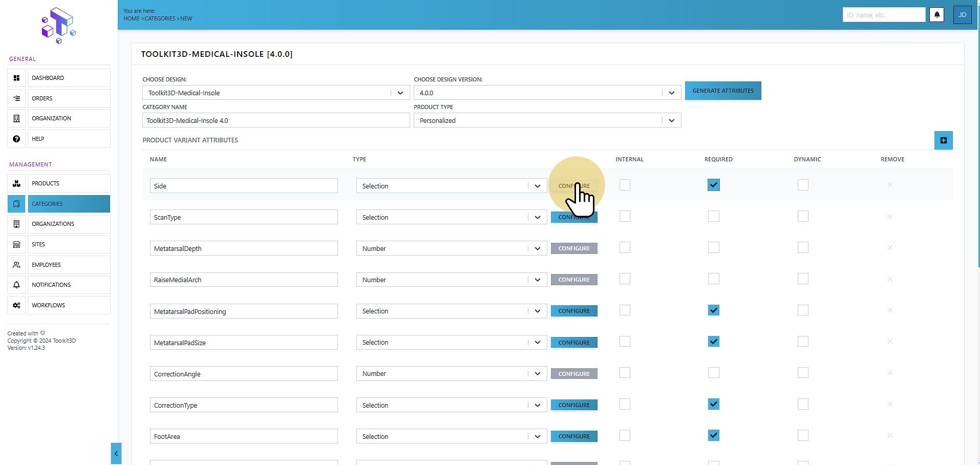Click the Workflows gears icon
Screen dimensions: 980x465
16,305
